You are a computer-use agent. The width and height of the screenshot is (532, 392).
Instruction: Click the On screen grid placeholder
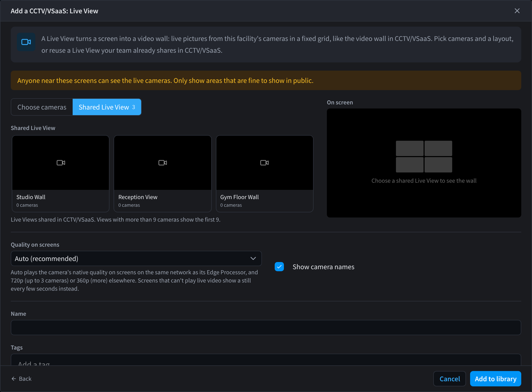[424, 157]
